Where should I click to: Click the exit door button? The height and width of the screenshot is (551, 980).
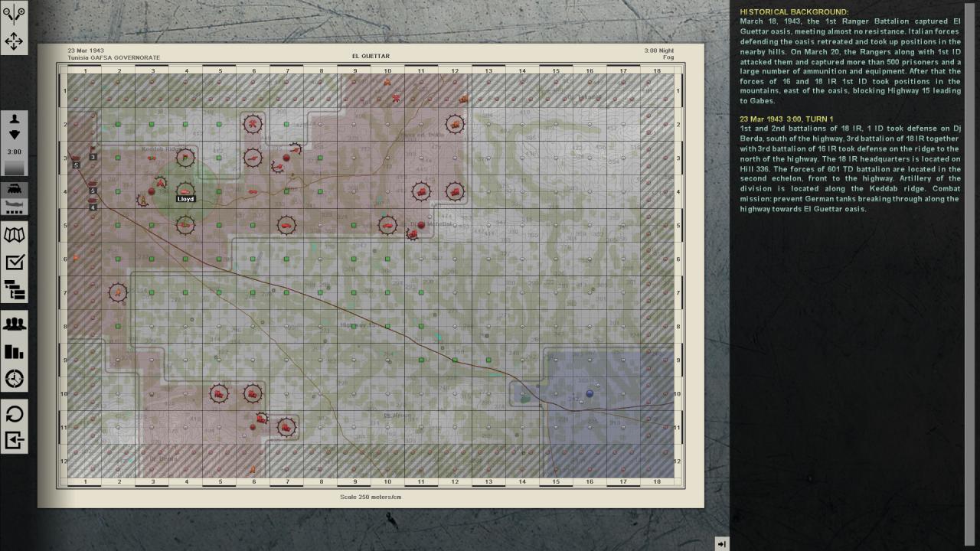pyautogui.click(x=14, y=441)
